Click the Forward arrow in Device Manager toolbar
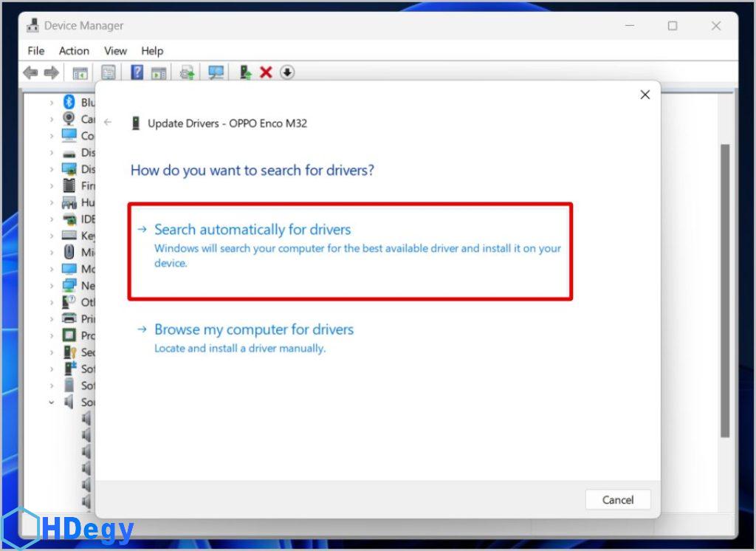756x551 pixels. pyautogui.click(x=51, y=72)
